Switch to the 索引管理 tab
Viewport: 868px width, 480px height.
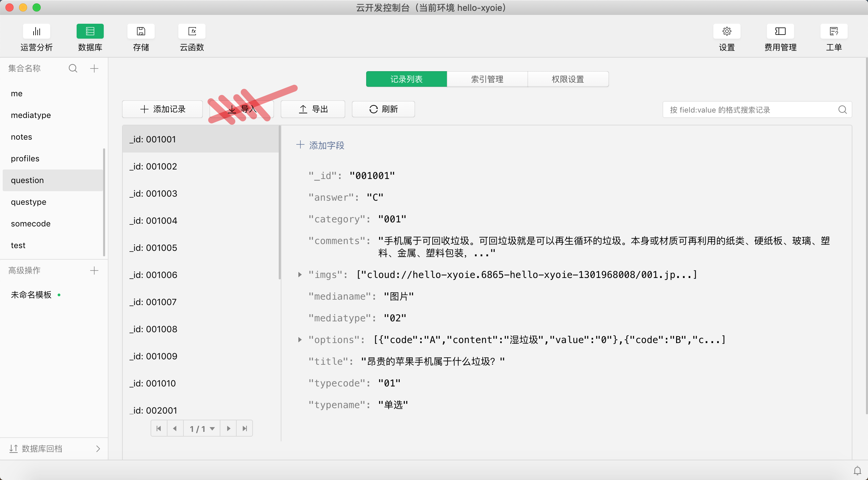pos(487,79)
